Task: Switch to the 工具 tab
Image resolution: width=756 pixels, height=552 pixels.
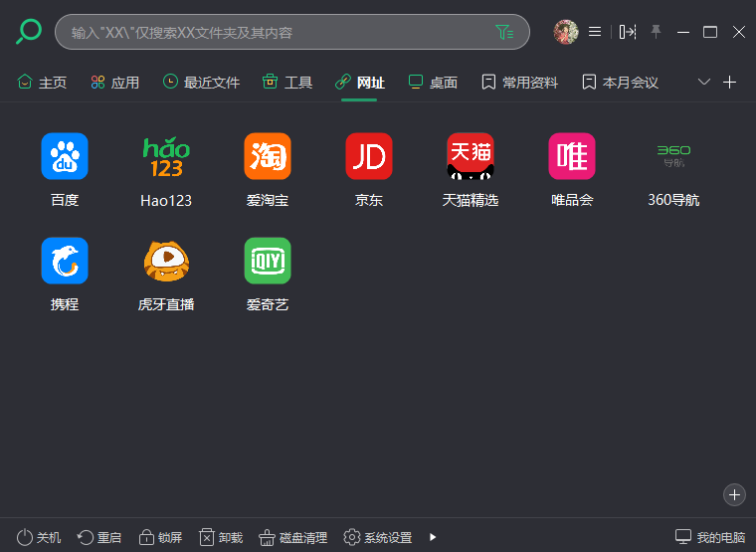Action: [287, 83]
